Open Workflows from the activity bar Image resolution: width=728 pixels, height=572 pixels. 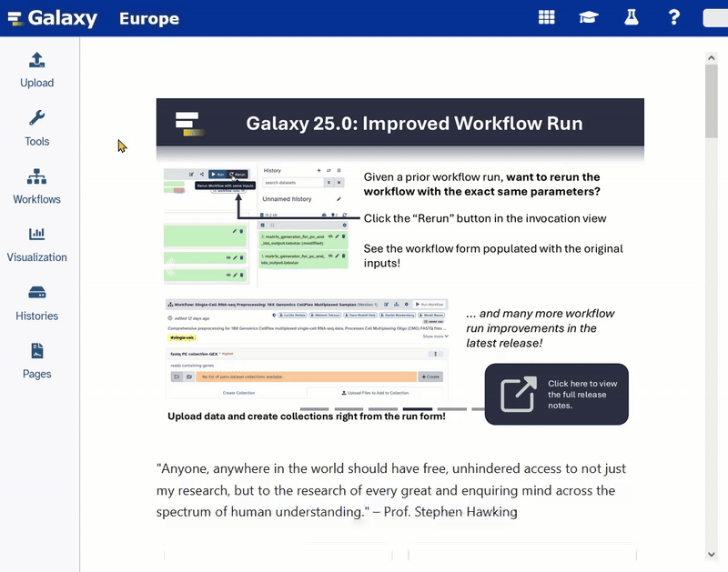37,186
